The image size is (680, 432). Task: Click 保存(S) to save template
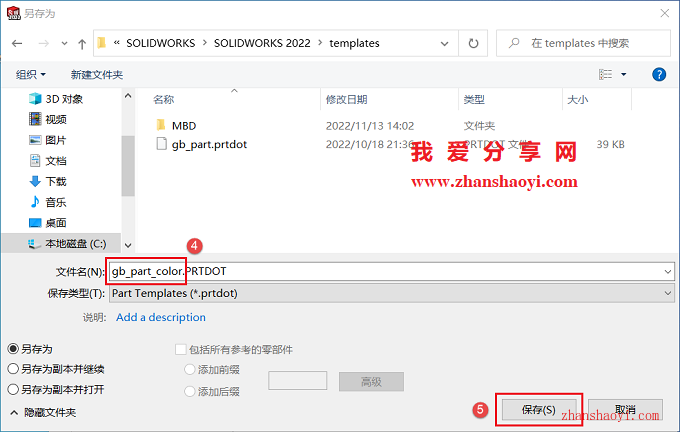(539, 409)
